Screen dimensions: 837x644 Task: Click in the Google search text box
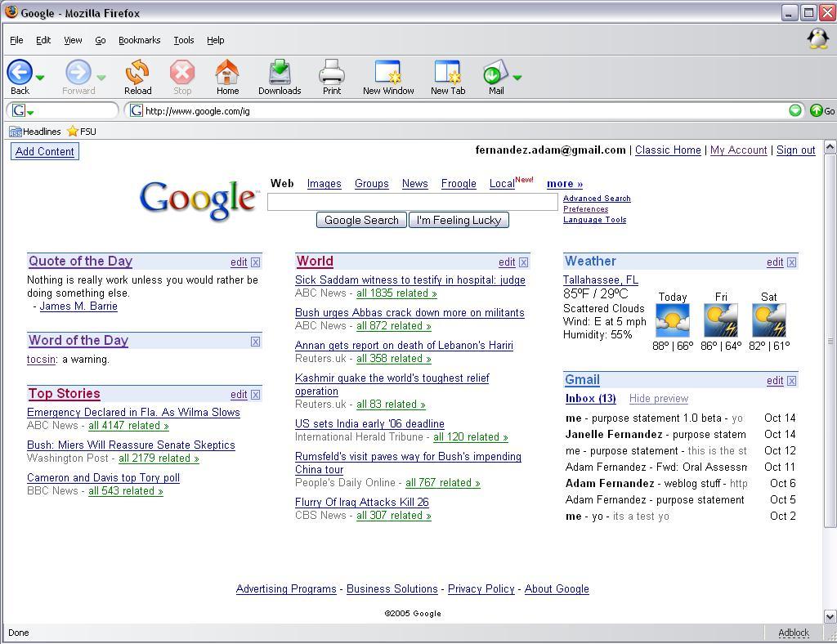(413, 202)
